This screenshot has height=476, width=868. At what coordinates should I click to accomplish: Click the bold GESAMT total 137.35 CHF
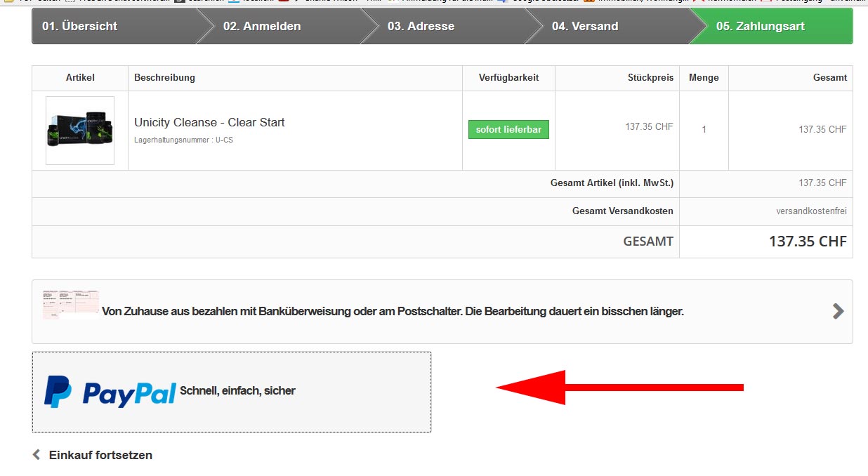(x=808, y=242)
